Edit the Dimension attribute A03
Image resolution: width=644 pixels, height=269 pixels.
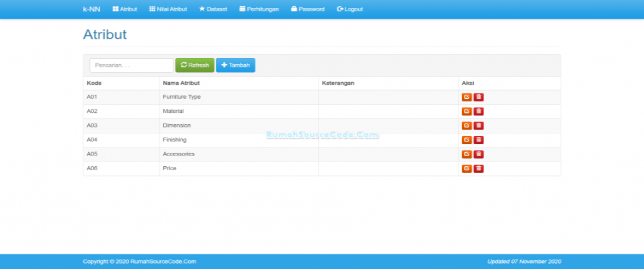(467, 125)
